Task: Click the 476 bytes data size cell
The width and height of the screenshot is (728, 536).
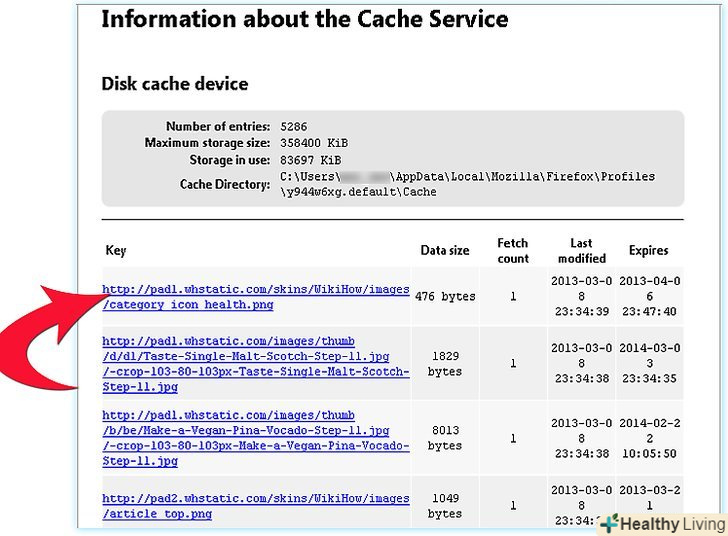Action: pyautogui.click(x=445, y=297)
